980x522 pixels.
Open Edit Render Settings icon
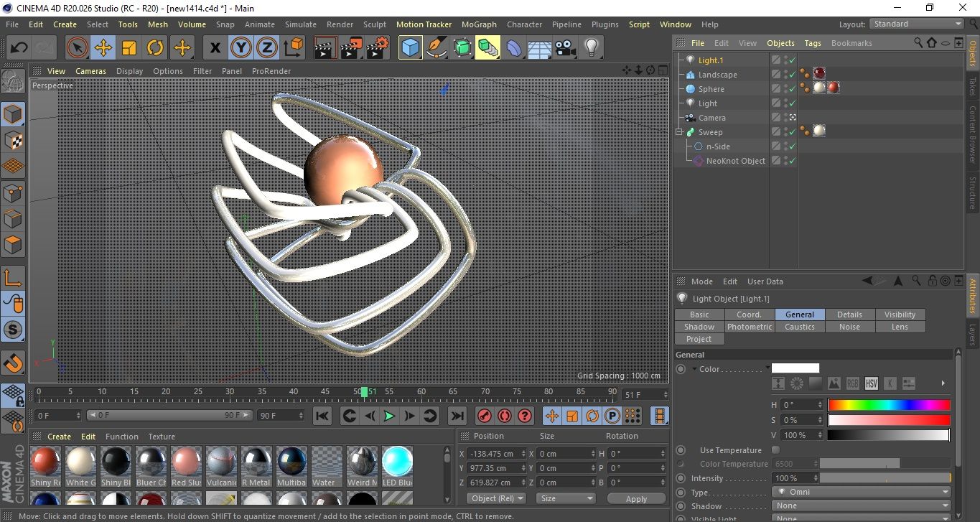pyautogui.click(x=377, y=48)
